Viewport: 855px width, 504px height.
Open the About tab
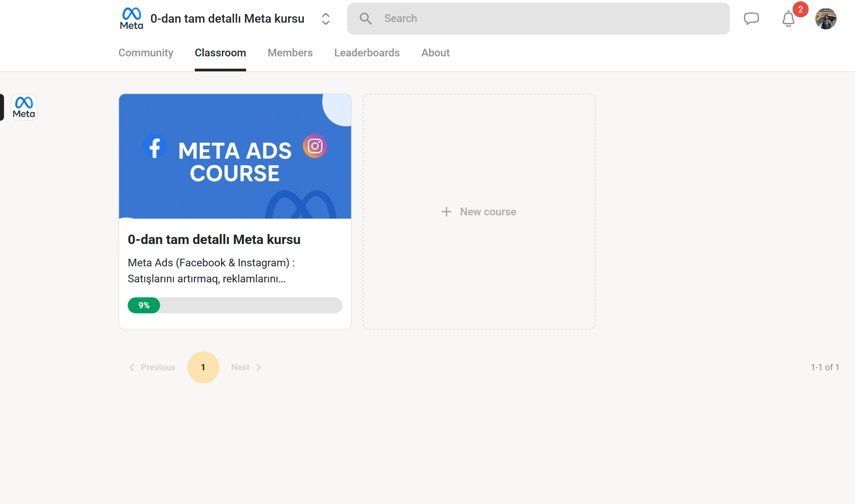(x=435, y=53)
